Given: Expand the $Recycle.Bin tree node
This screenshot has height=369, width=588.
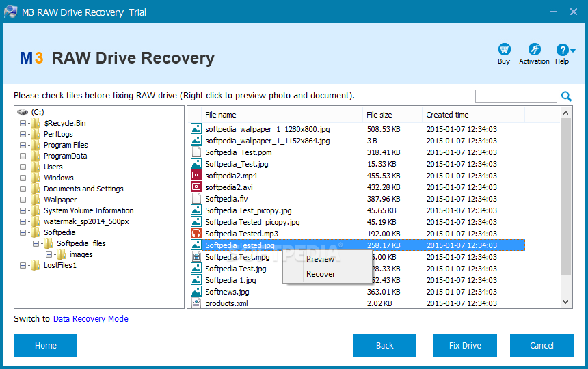Looking at the screenshot, I should tap(23, 123).
